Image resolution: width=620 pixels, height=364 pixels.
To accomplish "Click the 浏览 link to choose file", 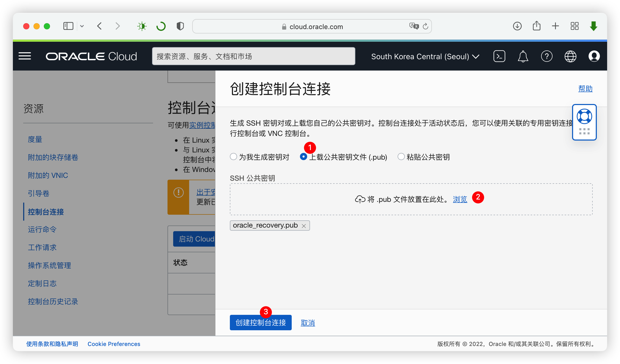I will click(460, 199).
